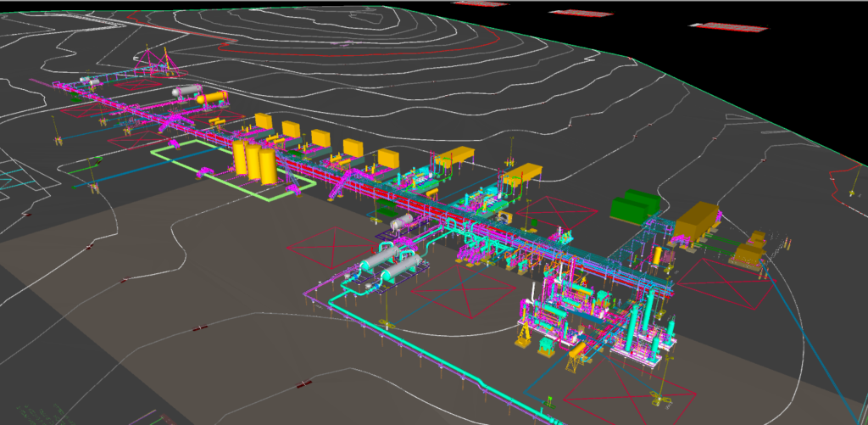Click the grey horizontal vessel beside the yellow vessel

point(186,91)
